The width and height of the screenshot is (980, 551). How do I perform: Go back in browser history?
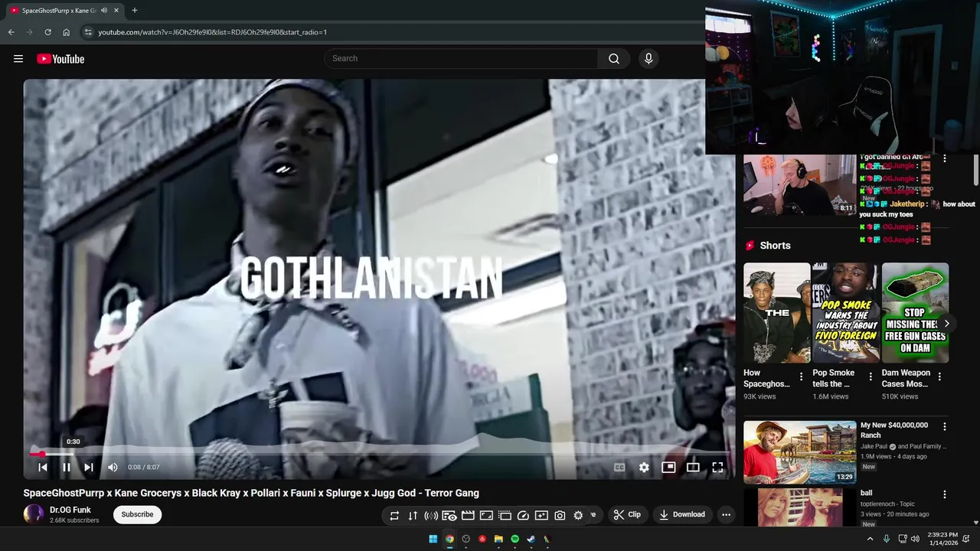[x=11, y=32]
